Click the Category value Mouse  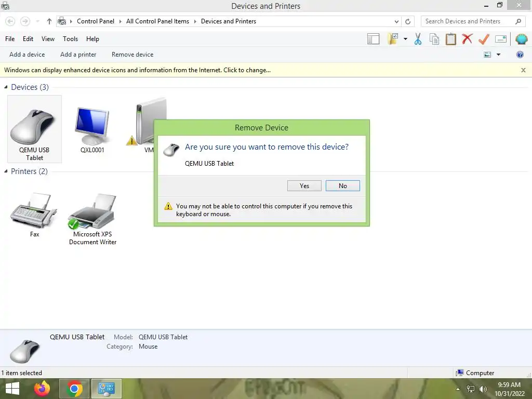pos(148,347)
